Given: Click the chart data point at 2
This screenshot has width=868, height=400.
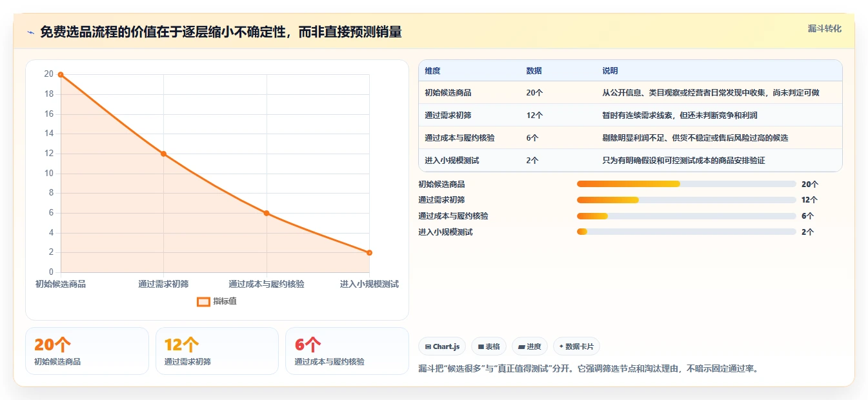Looking at the screenshot, I should pos(369,252).
